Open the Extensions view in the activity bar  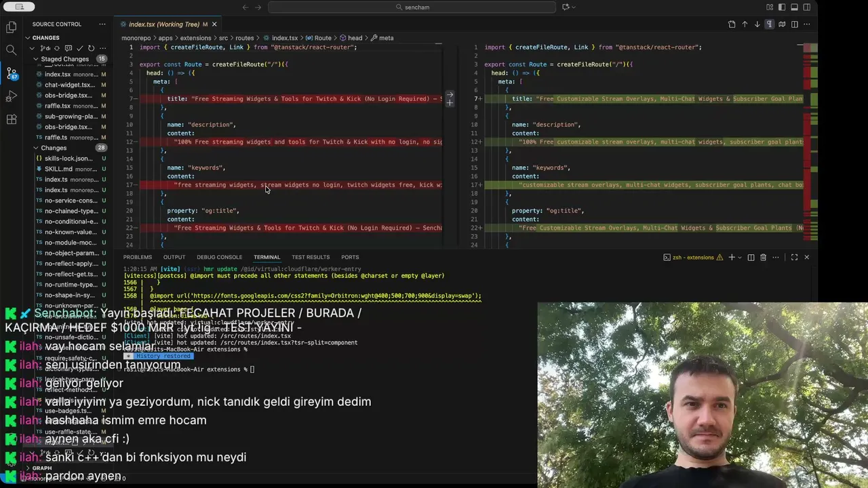12,119
